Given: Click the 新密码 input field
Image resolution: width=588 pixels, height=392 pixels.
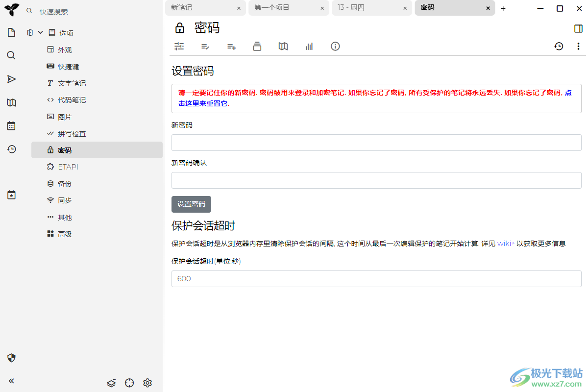Looking at the screenshot, I should (376, 143).
